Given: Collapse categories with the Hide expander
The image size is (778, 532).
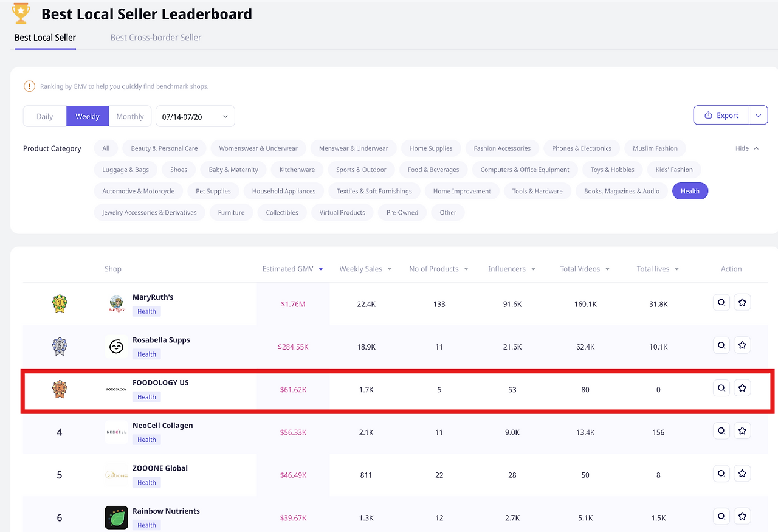Looking at the screenshot, I should (747, 148).
